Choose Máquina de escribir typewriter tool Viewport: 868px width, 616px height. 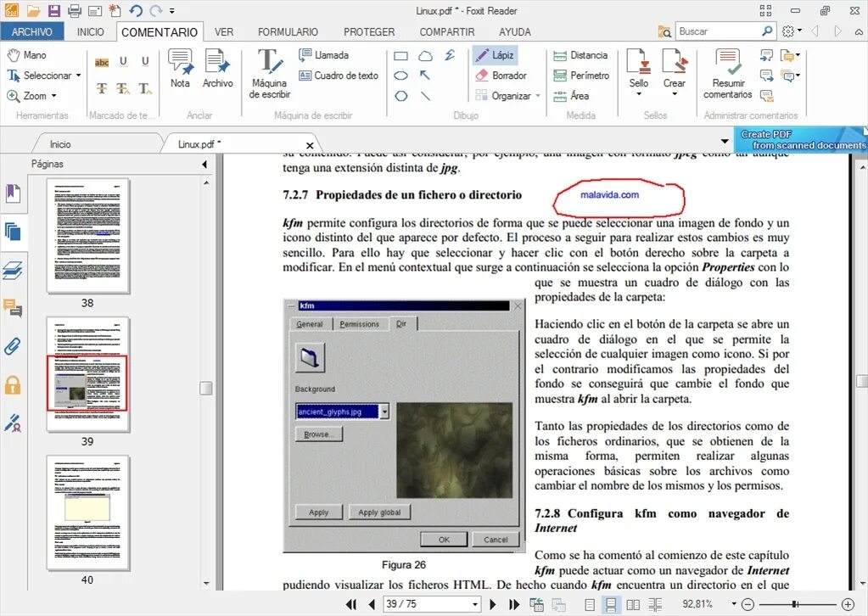click(x=270, y=74)
